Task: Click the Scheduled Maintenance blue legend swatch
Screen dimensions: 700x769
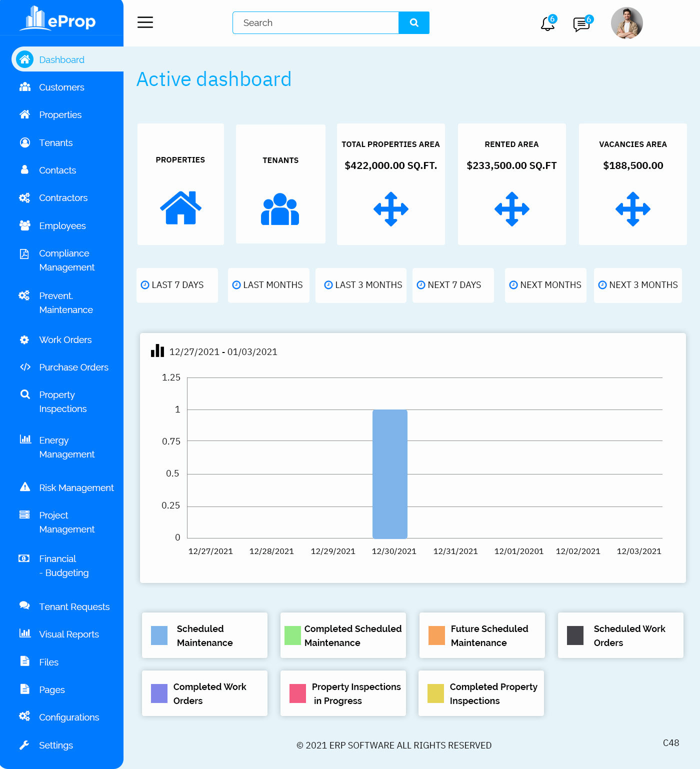Action: click(159, 635)
